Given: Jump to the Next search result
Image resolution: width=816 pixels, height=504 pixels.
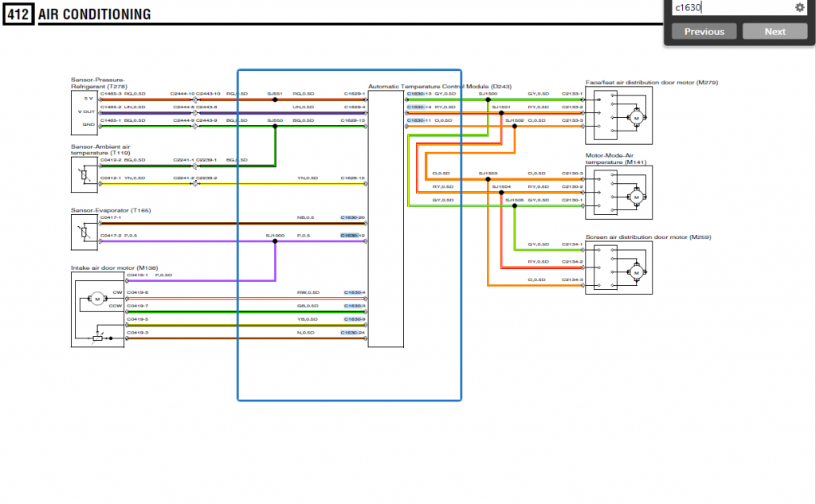Looking at the screenshot, I should pyautogui.click(x=775, y=31).
